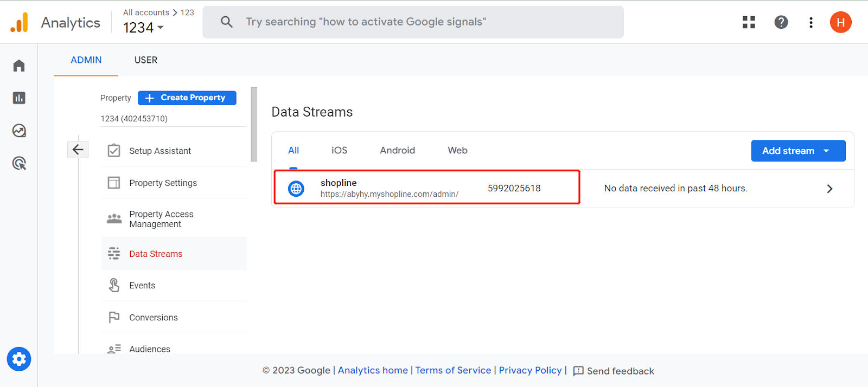Screen dimensions: 868x387
Task: Open the Explore icon in sidebar
Action: 19,131
